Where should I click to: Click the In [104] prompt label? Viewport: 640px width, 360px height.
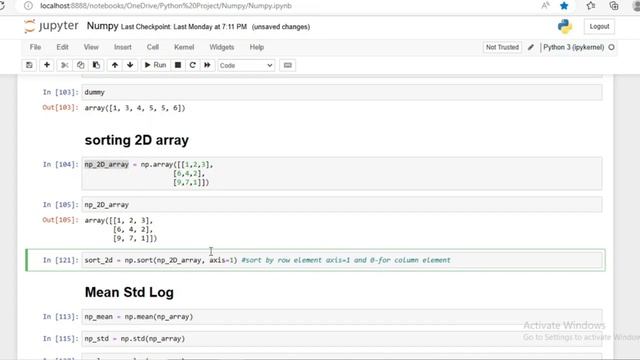60,164
